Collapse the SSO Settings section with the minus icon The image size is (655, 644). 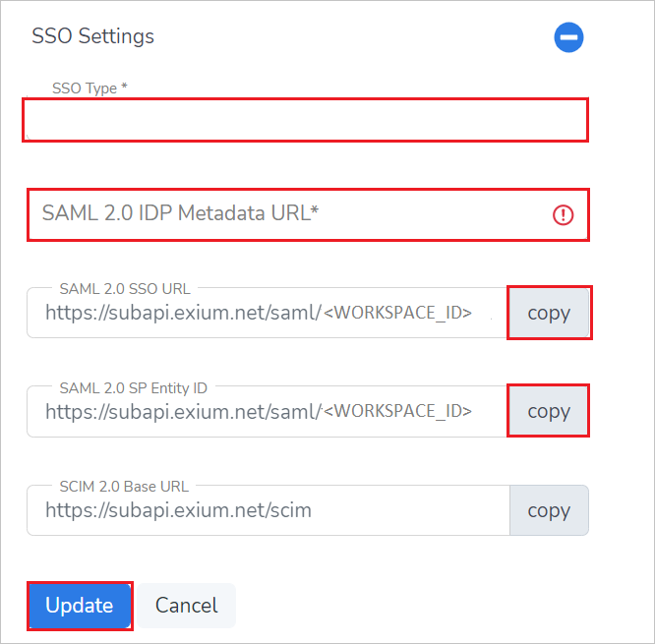568,37
